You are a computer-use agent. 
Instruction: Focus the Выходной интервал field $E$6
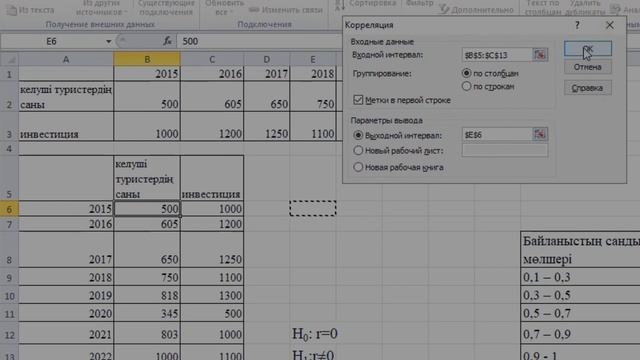(x=498, y=134)
